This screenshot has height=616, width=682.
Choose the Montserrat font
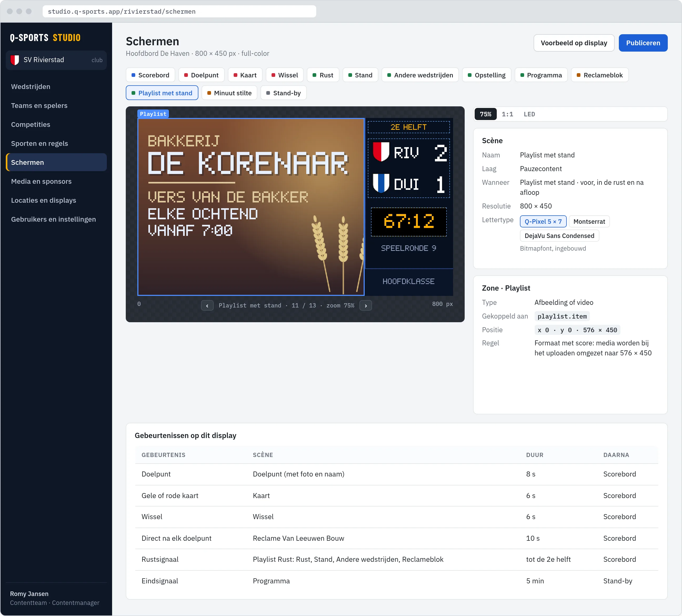589,222
